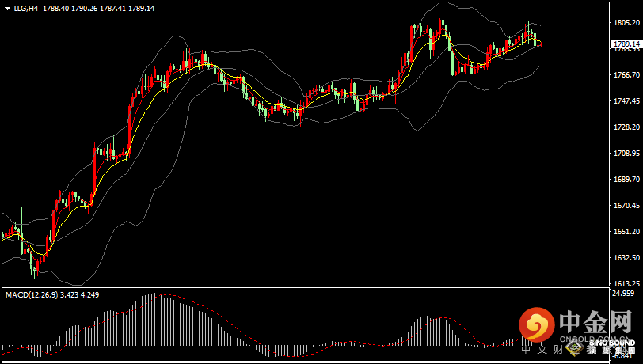Screen dimensions: 643x364
Task: Click the 1747.45 price axis label
Action: (x=626, y=101)
